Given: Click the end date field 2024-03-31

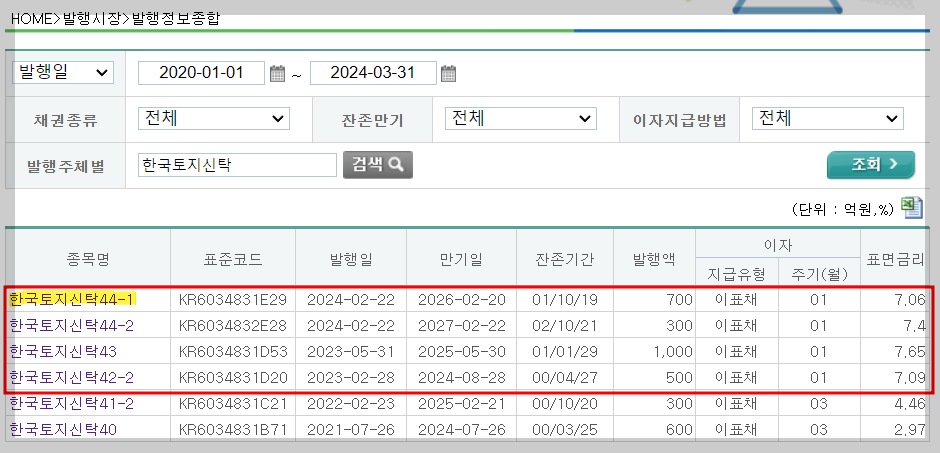Looking at the screenshot, I should pyautogui.click(x=373, y=73).
